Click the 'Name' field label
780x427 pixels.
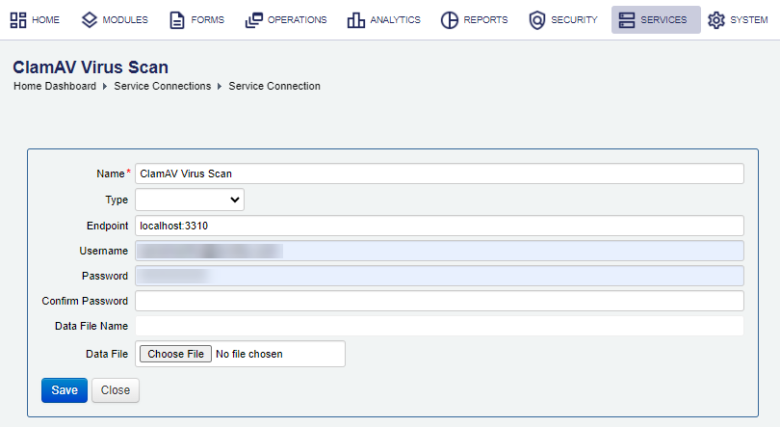coord(110,174)
